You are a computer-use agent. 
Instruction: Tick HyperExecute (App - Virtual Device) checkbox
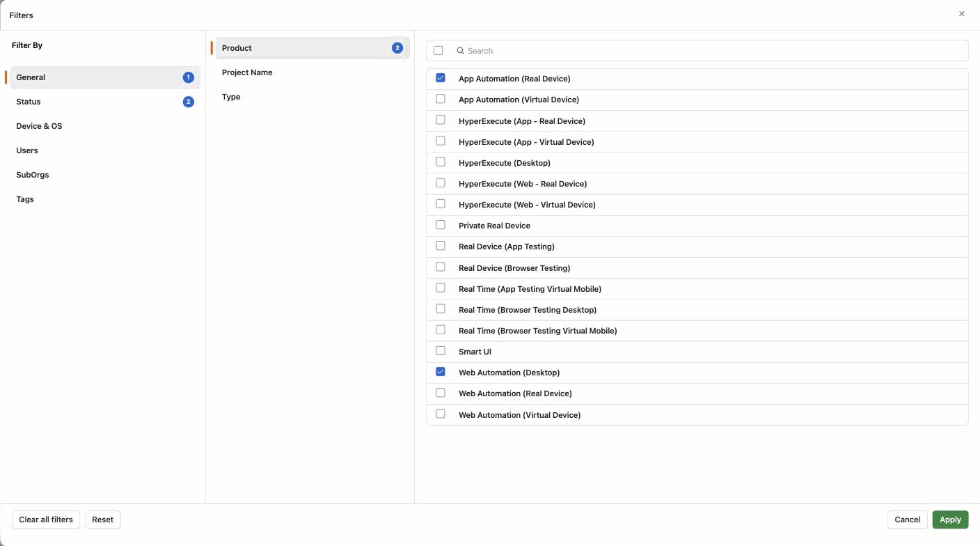[441, 141]
